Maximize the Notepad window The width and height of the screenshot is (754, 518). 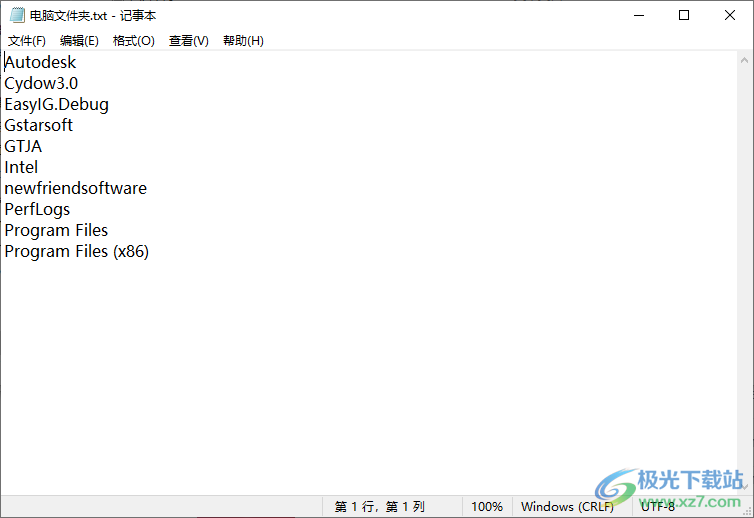tap(684, 15)
